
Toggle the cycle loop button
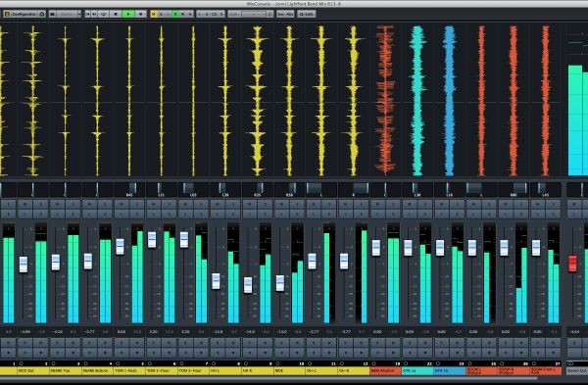[x=104, y=14]
